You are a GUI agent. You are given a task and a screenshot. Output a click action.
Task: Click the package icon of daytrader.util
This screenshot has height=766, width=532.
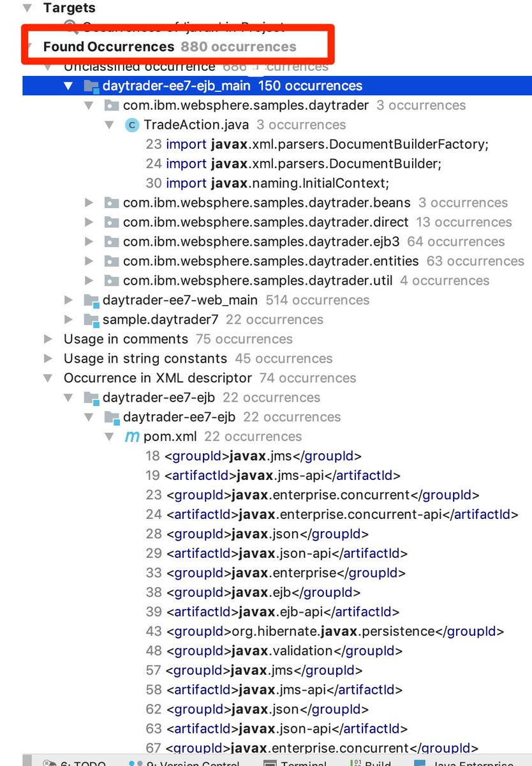pyautogui.click(x=112, y=281)
